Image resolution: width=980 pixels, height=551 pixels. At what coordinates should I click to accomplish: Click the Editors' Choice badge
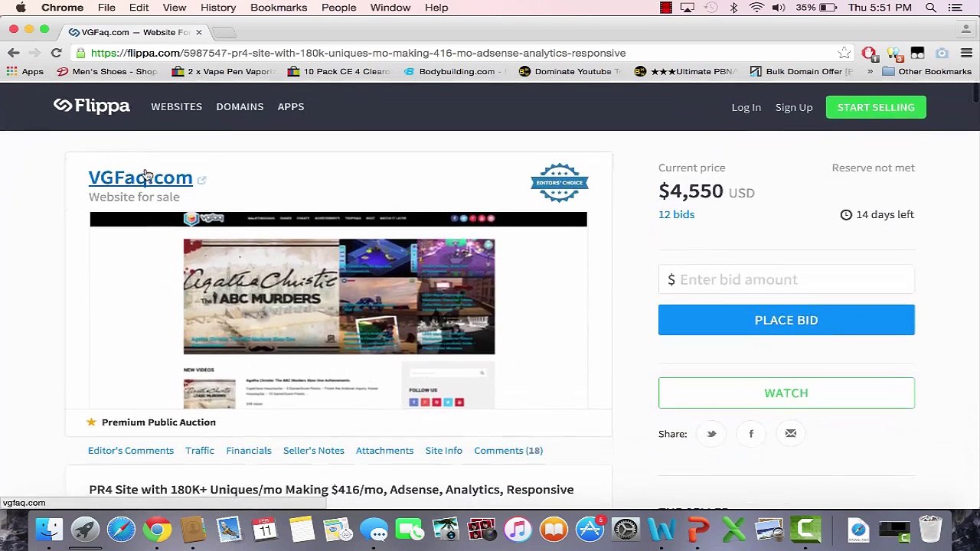560,182
